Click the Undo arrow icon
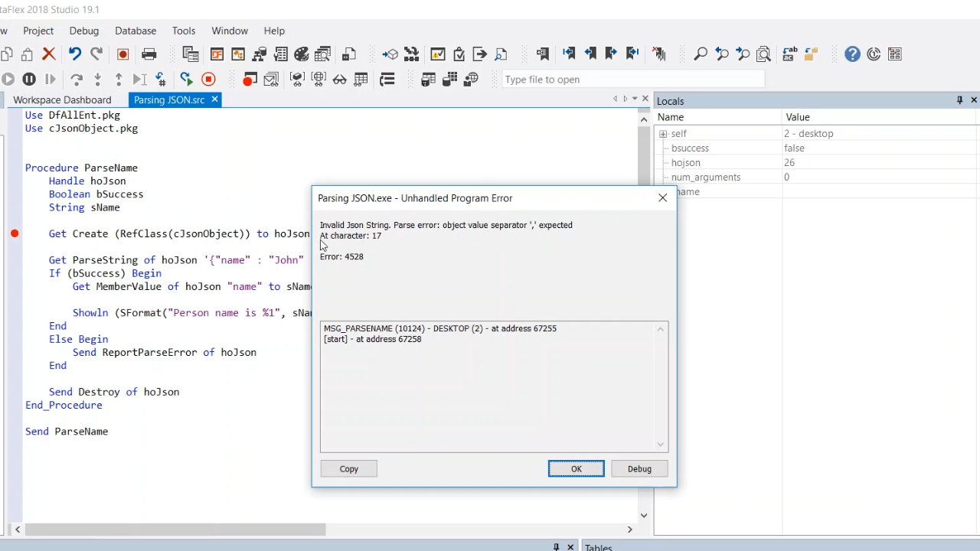The width and height of the screenshot is (980, 551). [x=74, y=54]
